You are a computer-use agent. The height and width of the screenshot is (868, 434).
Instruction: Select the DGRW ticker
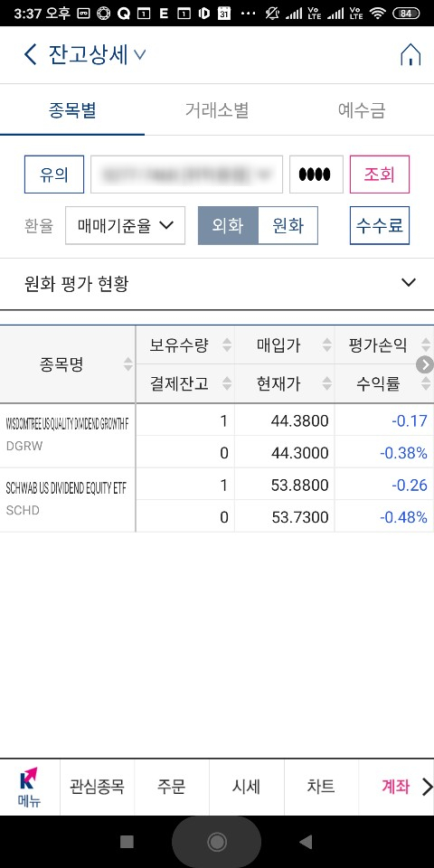pyautogui.click(x=24, y=446)
